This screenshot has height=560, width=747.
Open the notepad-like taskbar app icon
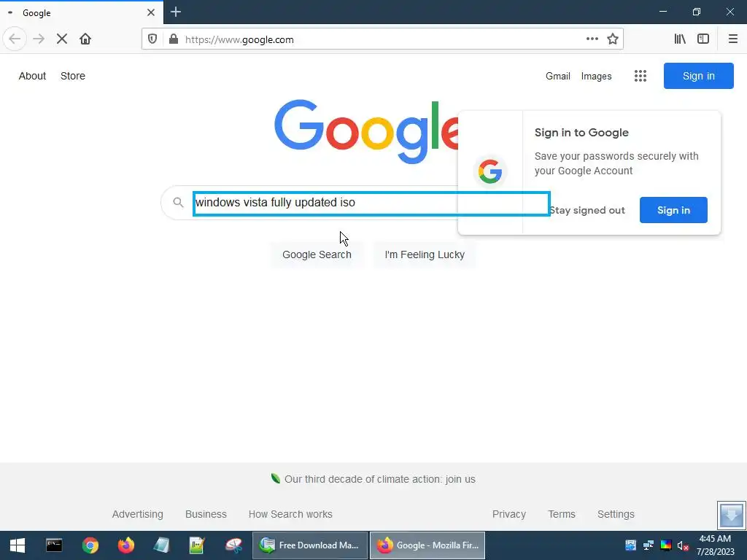point(161,545)
